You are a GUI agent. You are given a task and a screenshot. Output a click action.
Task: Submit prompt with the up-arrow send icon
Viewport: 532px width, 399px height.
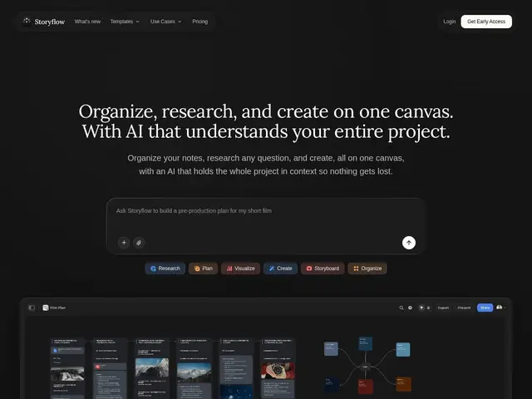pos(409,243)
